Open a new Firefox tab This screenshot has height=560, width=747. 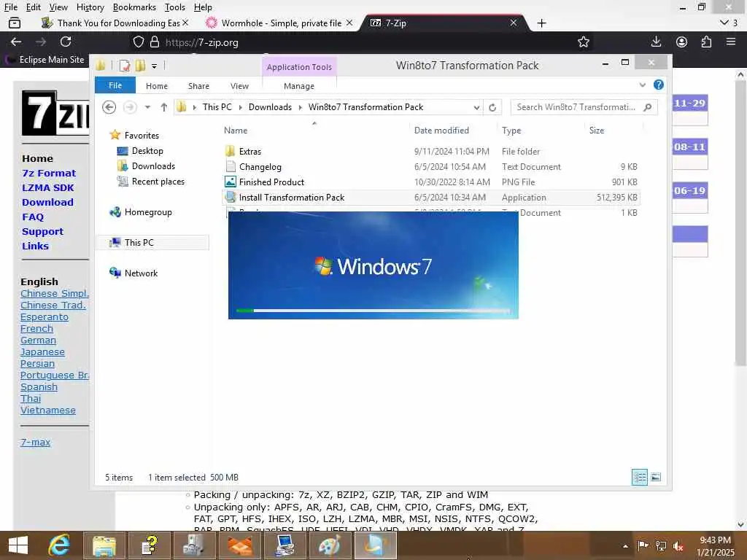541,23
